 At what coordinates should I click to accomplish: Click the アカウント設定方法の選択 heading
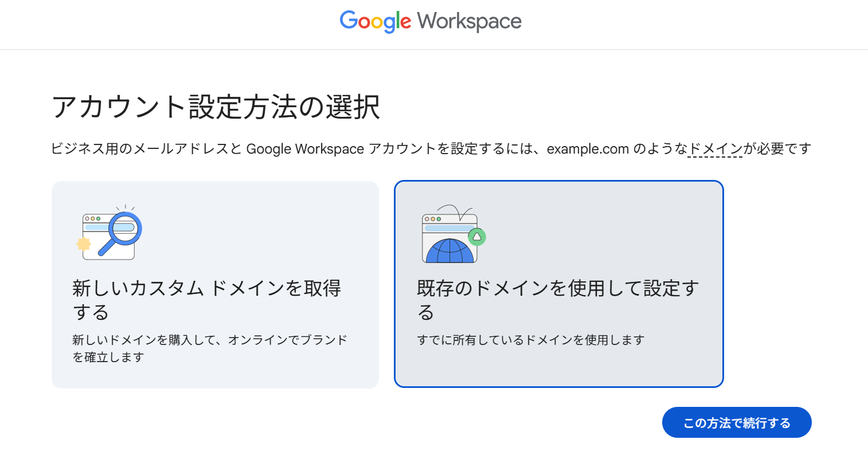[x=216, y=107]
